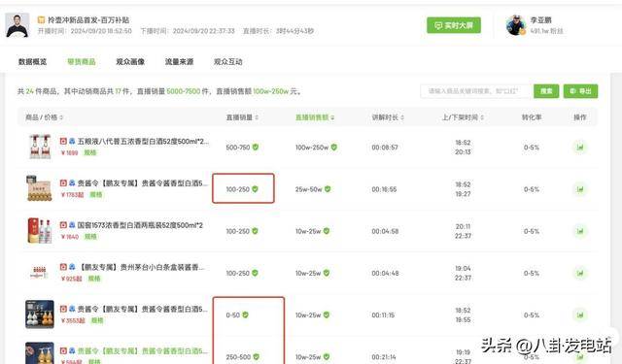Click red platform icon before 贵州茅台小白条 title

pos(63,267)
